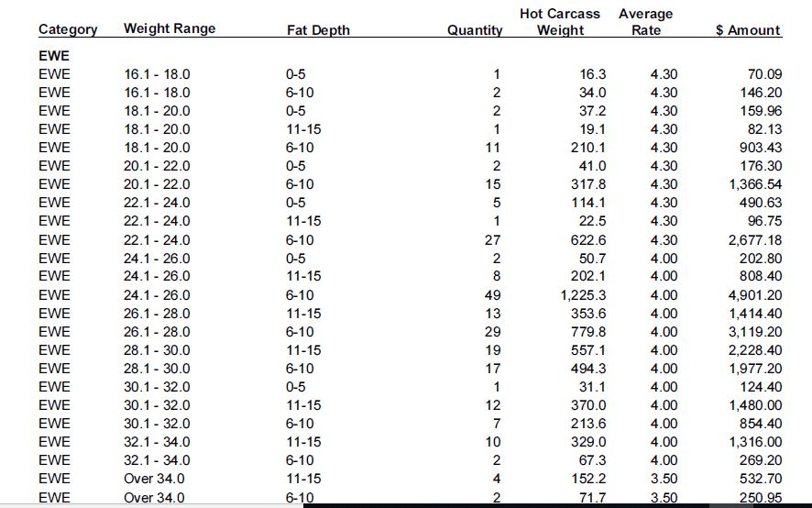
Task: Click the Fat Depth column header
Action: pyautogui.click(x=318, y=30)
